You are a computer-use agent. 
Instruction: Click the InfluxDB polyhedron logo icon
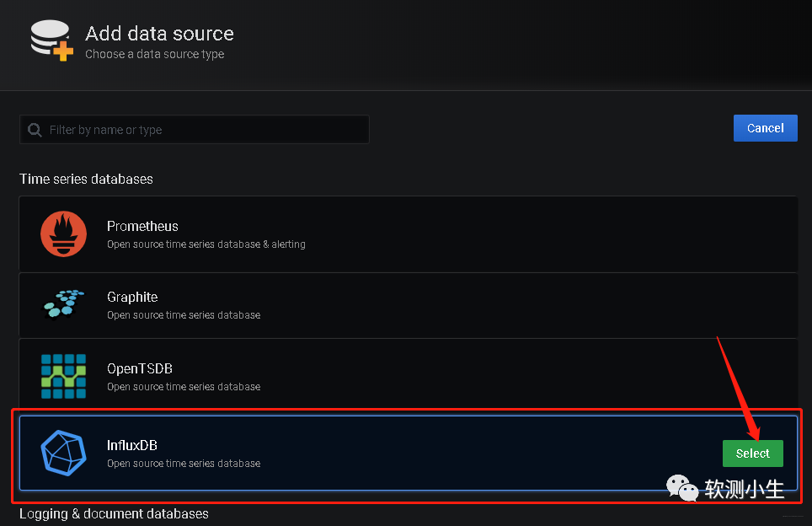click(x=64, y=453)
